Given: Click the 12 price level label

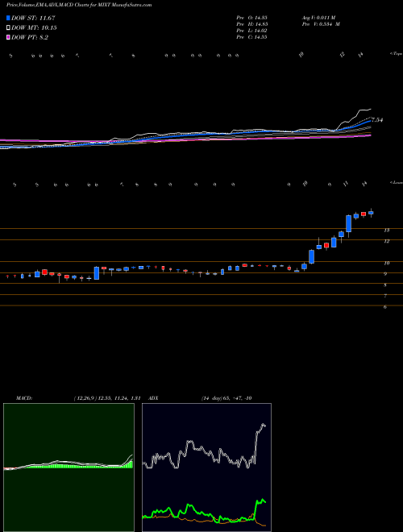Looking at the screenshot, I should (386, 242).
